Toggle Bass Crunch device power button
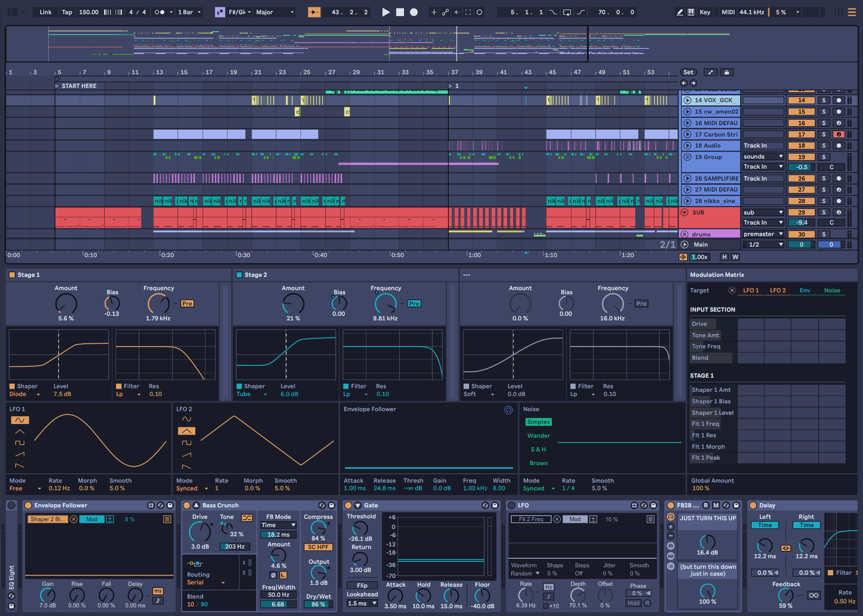 [187, 506]
